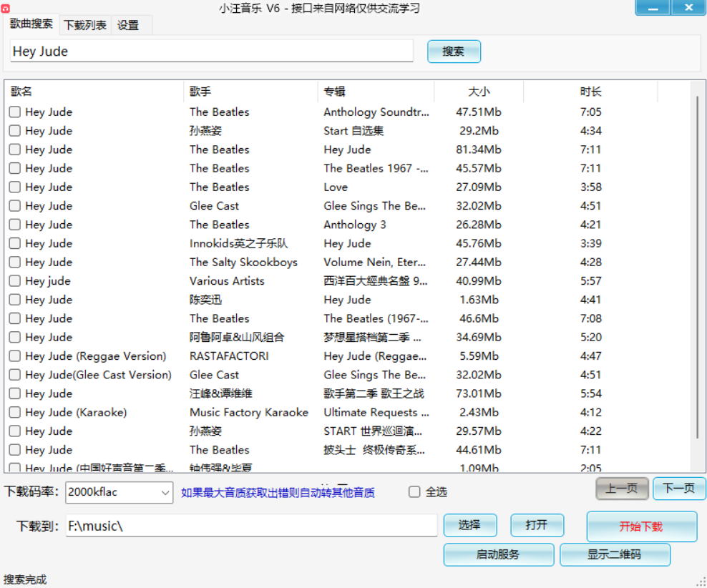
Task: Go to 下一页 results
Action: (x=679, y=489)
